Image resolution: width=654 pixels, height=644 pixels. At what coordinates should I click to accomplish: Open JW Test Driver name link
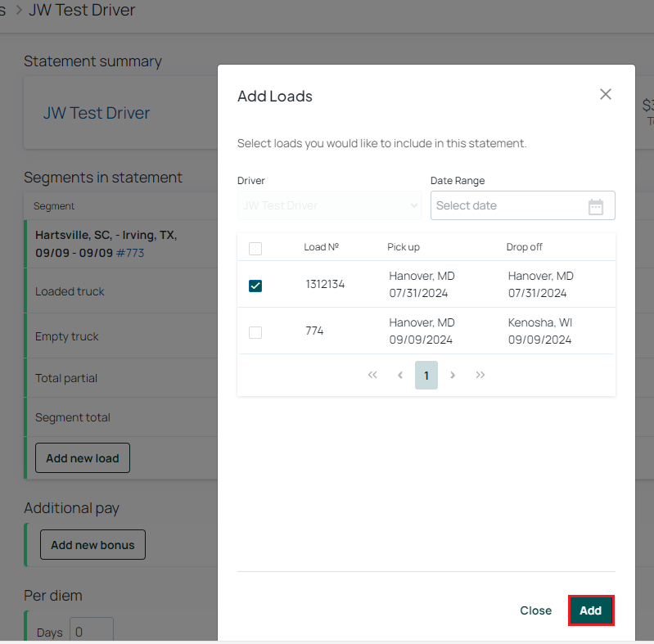pos(97,113)
